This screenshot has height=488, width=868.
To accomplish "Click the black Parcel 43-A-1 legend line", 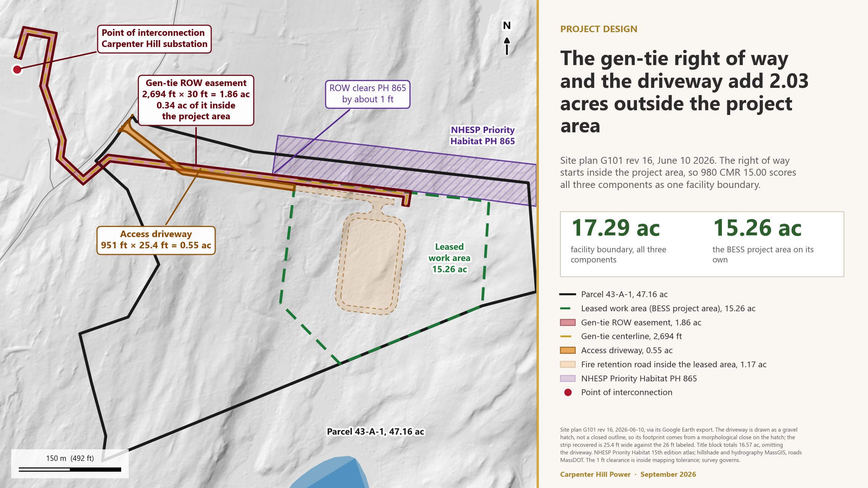I will tap(567, 294).
